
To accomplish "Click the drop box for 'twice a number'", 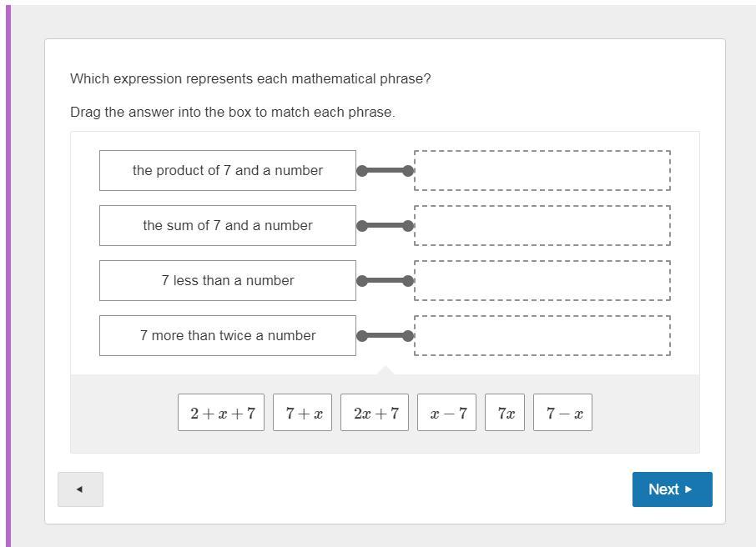I will click(x=542, y=336).
